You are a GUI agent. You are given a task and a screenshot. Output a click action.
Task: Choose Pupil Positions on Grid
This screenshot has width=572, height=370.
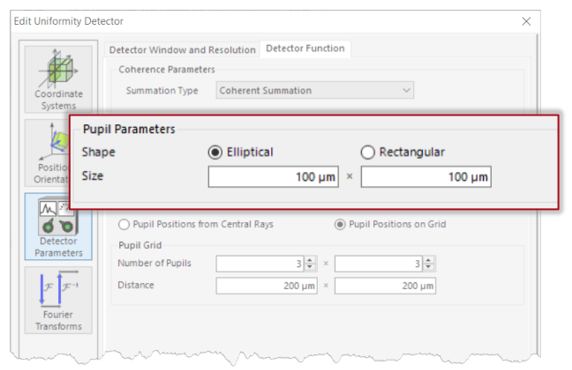tap(390, 224)
